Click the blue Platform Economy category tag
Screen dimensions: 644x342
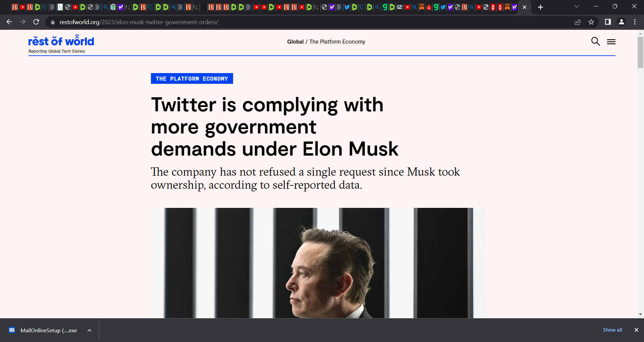point(192,78)
